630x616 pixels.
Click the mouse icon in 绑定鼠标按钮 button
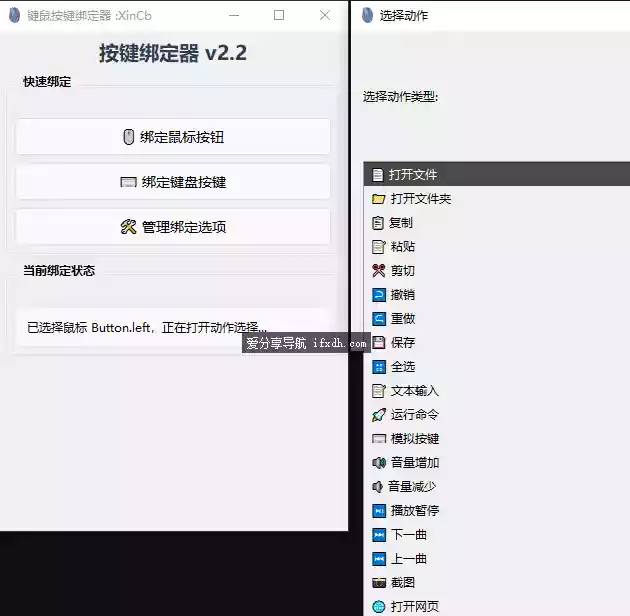pyautogui.click(x=128, y=137)
